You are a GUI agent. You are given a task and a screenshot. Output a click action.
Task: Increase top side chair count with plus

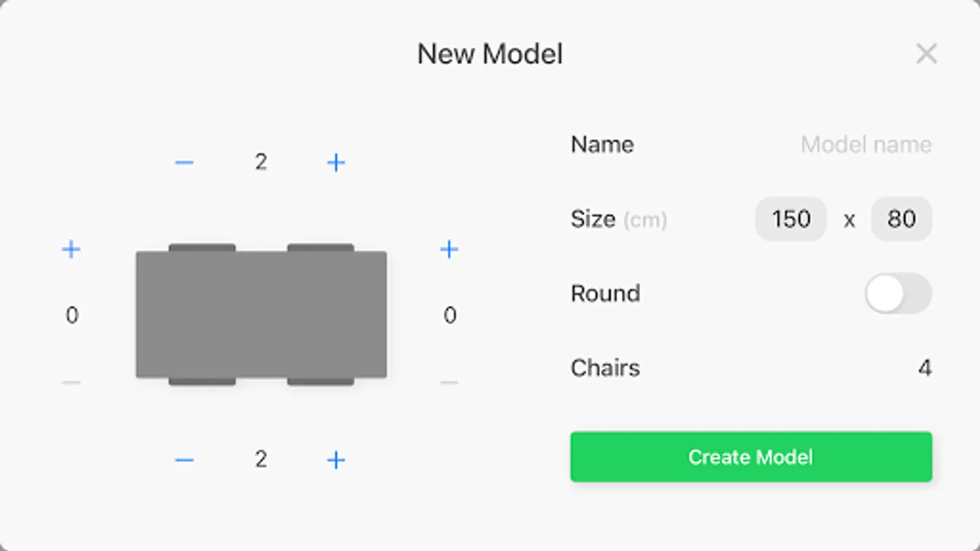pyautogui.click(x=336, y=162)
